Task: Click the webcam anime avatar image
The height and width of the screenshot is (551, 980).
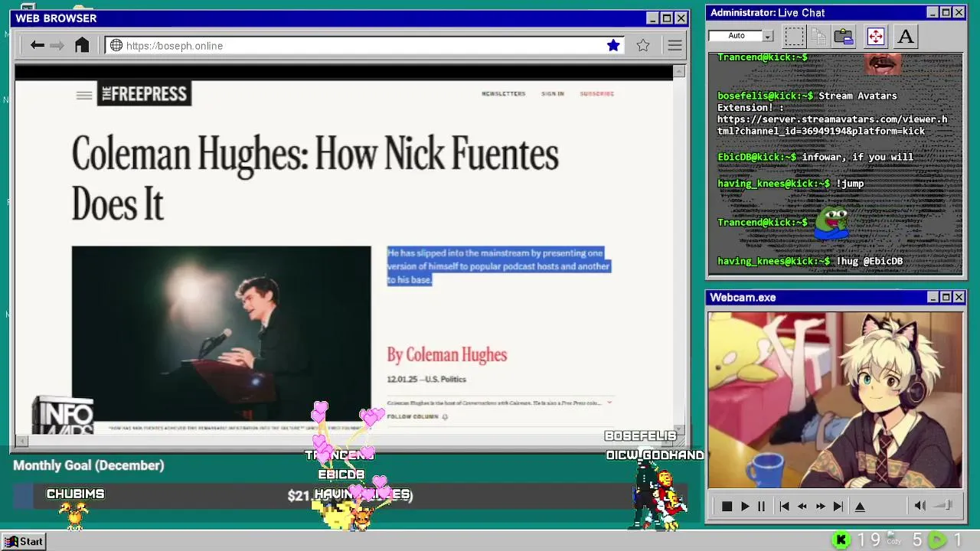Action: pyautogui.click(x=835, y=399)
